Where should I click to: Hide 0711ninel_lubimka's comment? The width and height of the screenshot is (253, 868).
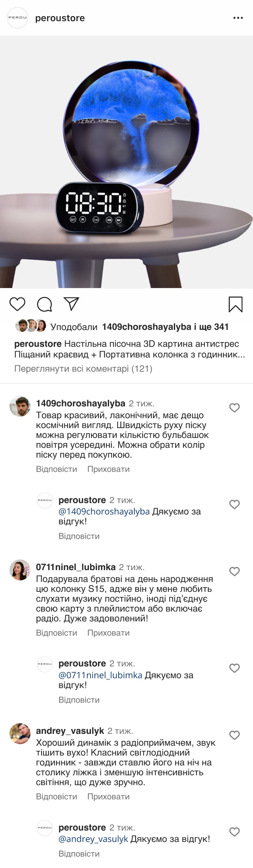[108, 633]
